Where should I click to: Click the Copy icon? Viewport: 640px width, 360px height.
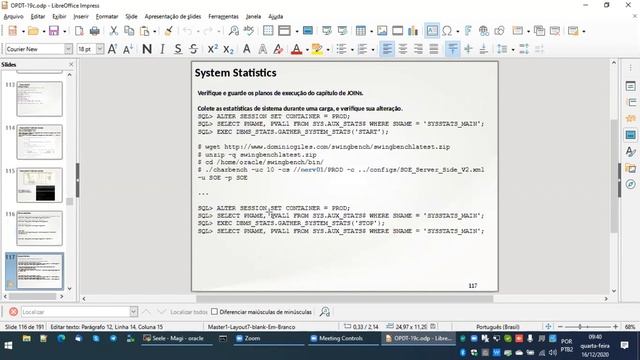(x=129, y=31)
